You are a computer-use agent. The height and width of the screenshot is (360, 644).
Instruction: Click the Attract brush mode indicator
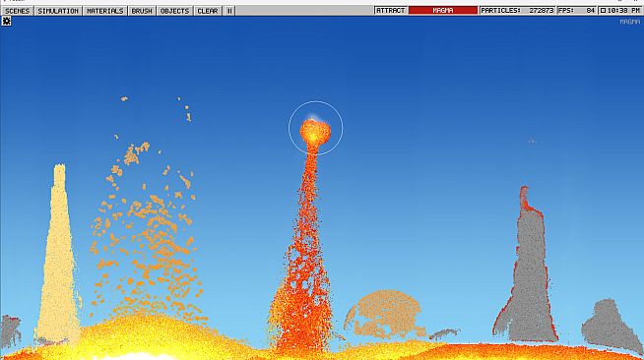point(391,10)
